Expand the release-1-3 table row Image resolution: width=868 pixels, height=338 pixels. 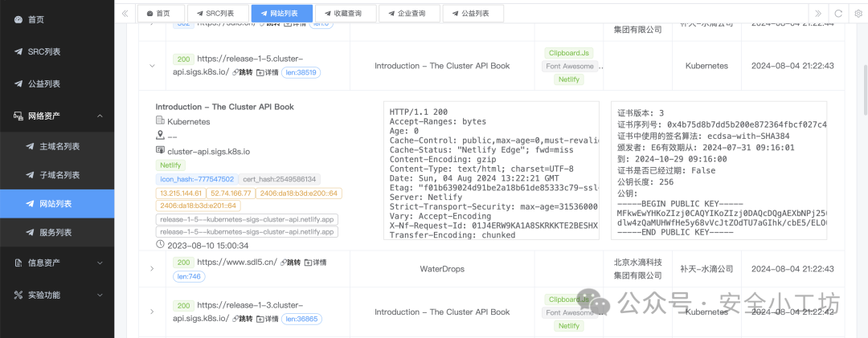tap(152, 312)
